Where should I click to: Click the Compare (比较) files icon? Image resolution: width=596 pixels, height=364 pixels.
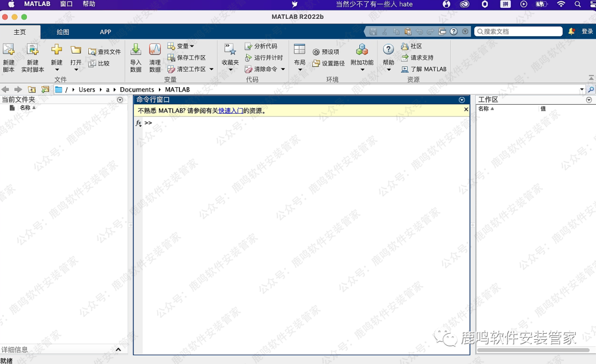pyautogui.click(x=92, y=63)
